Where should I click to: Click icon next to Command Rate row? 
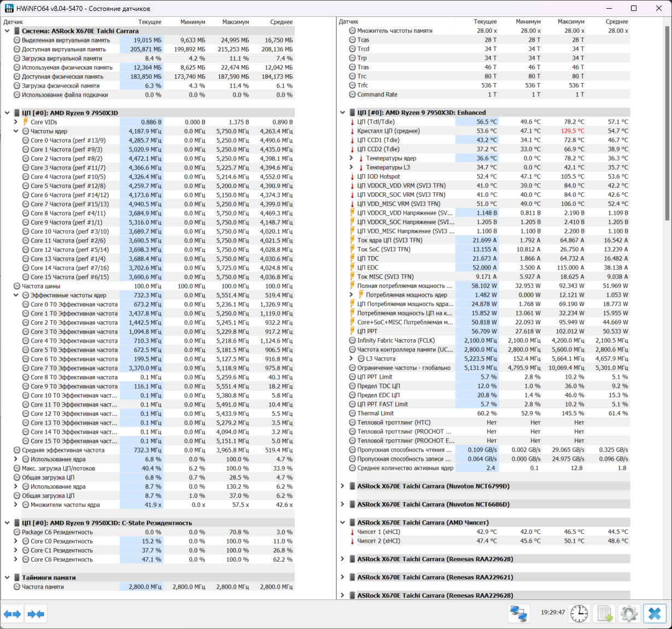pos(352,95)
